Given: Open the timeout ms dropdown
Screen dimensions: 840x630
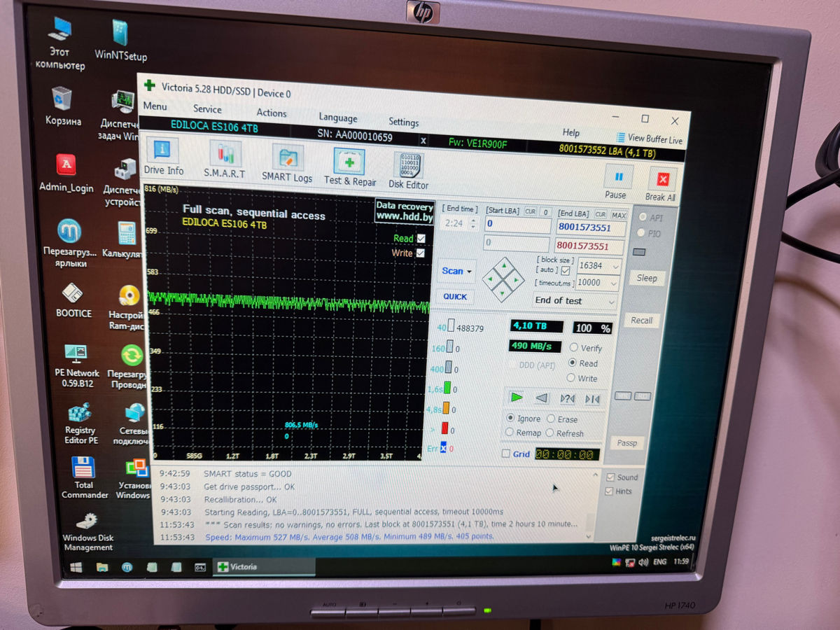Looking at the screenshot, I should (615, 283).
